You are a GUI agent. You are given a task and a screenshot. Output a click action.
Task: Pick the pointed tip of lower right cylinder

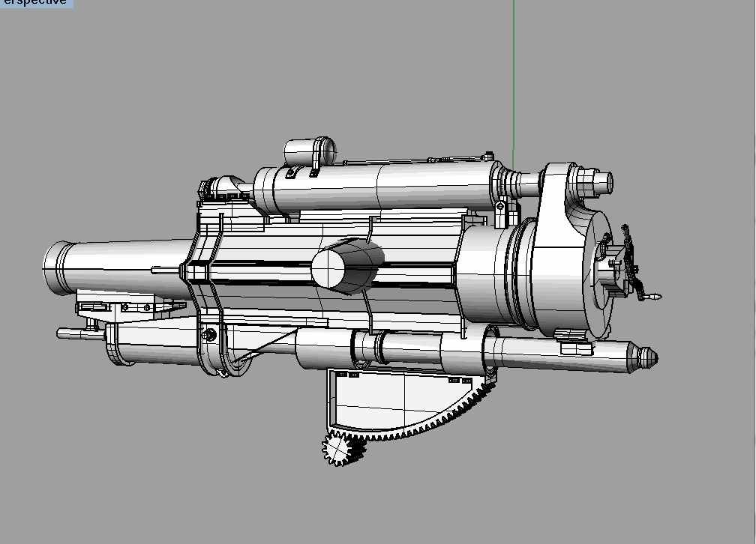pyautogui.click(x=648, y=359)
